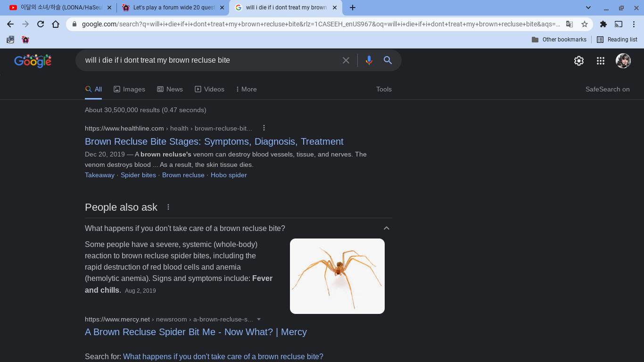Open Chrome's three-dot menu
644x362 pixels.
634,24
